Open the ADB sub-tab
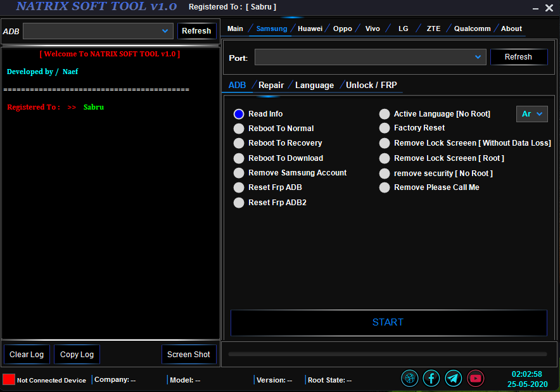The height and width of the screenshot is (392, 560). point(237,85)
